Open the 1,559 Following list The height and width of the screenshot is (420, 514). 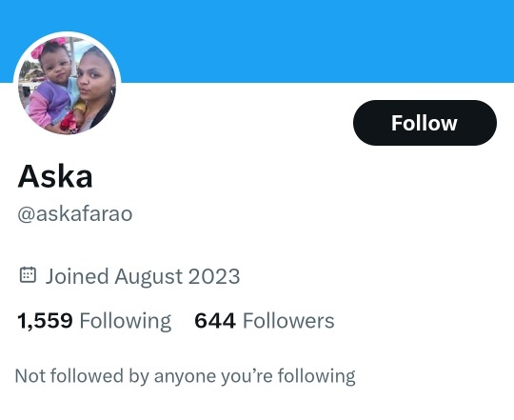94,321
